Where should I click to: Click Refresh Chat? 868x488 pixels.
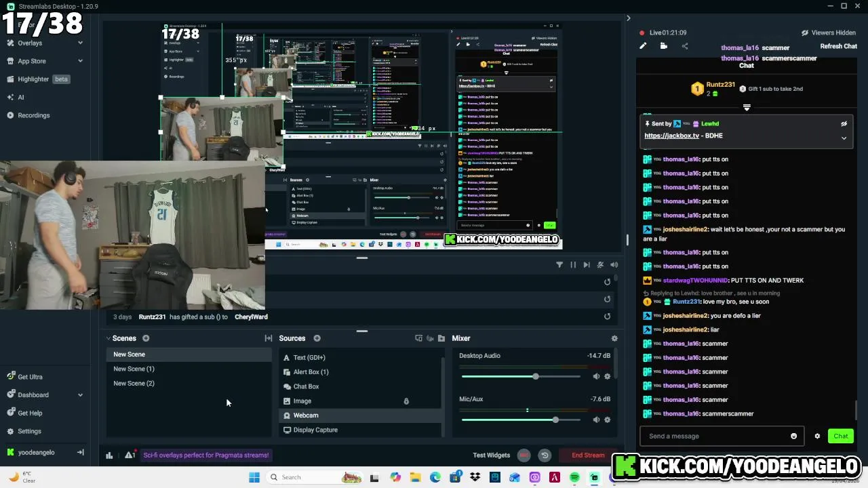839,46
